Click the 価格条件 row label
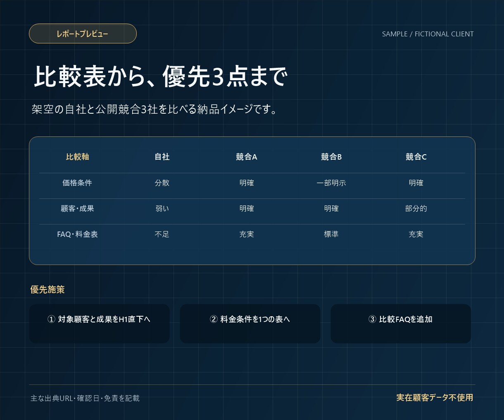 (77, 183)
